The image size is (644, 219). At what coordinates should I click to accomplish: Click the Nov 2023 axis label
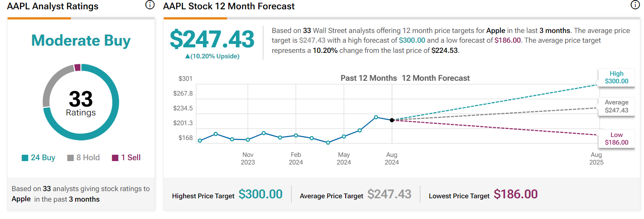[x=248, y=159]
